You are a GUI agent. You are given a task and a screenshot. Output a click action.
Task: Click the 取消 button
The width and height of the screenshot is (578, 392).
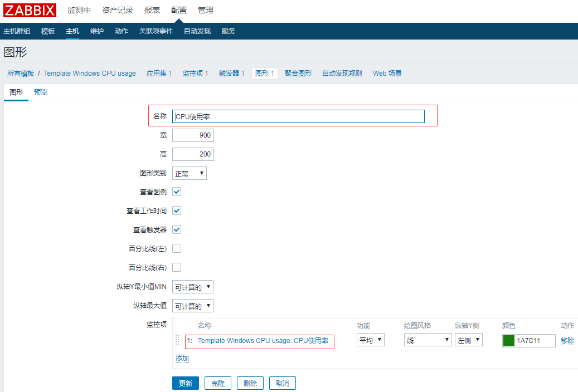click(283, 383)
